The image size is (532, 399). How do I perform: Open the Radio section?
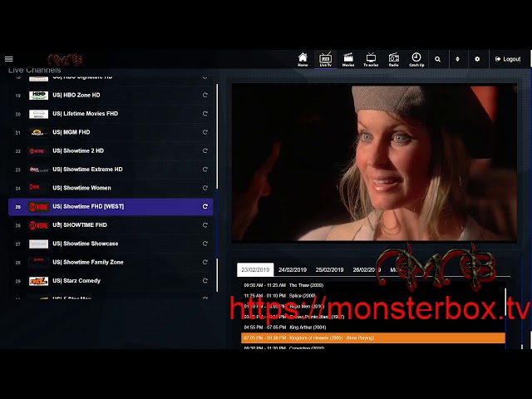[393, 59]
